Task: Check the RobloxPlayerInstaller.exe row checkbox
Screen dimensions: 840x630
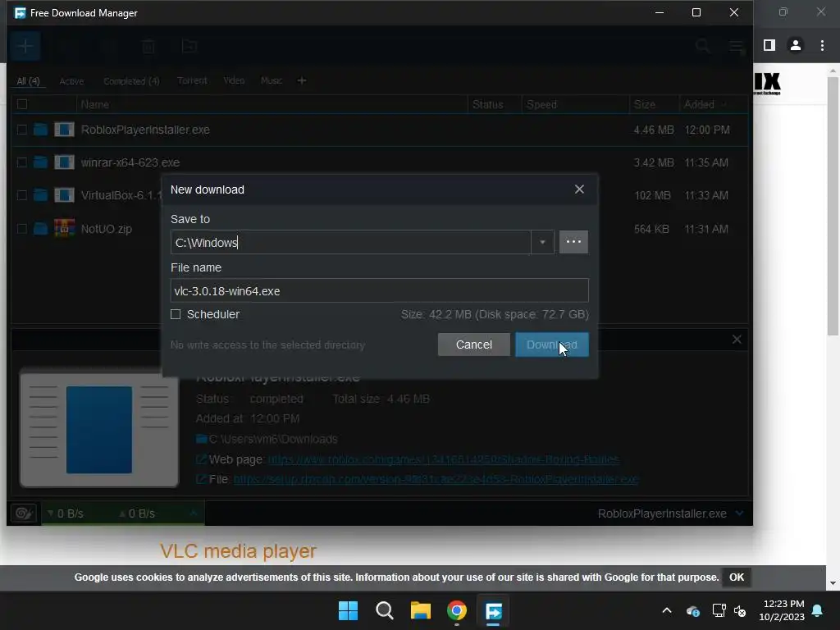Action: [x=22, y=130]
